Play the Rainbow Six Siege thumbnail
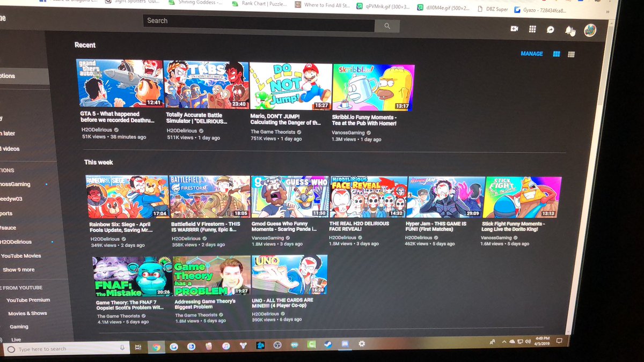 pos(127,196)
